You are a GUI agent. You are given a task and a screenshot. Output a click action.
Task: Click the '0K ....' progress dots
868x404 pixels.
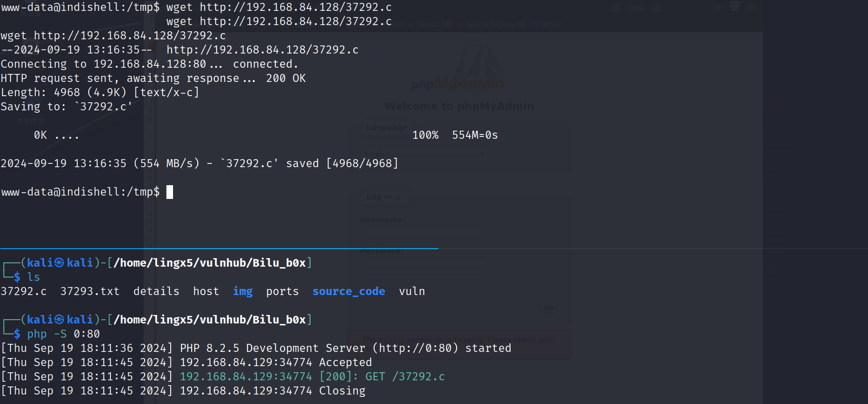pos(56,135)
